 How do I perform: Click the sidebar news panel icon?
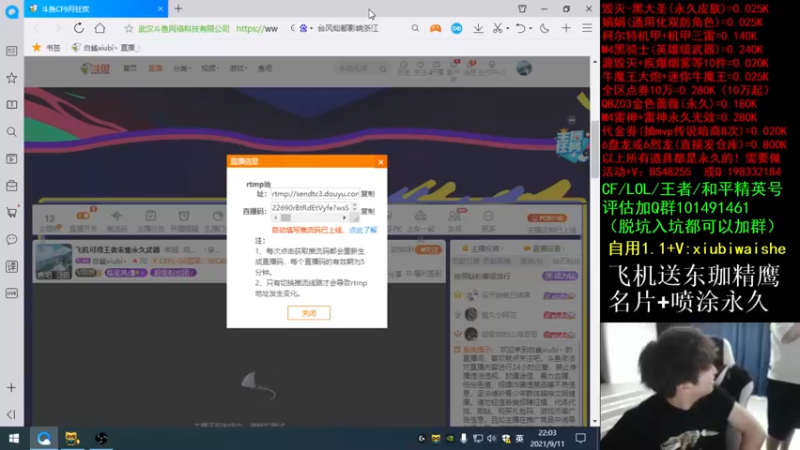pos(11,51)
